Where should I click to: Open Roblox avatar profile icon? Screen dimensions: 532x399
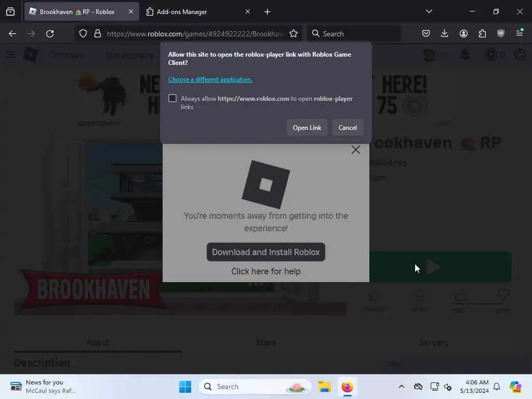pyautogui.click(x=429, y=55)
